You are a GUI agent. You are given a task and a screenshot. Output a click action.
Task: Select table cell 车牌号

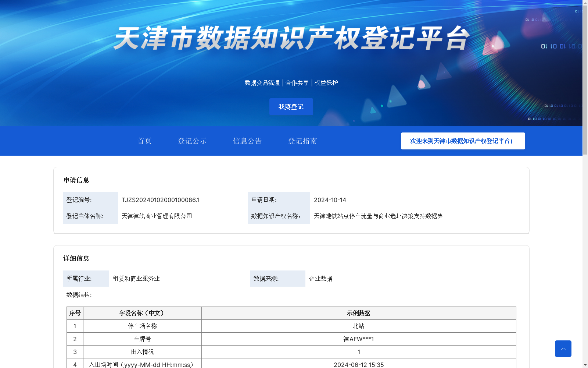coord(143,339)
